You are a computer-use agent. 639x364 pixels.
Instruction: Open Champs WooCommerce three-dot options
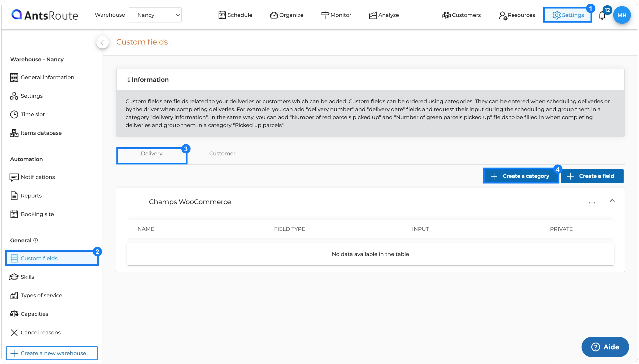(592, 203)
